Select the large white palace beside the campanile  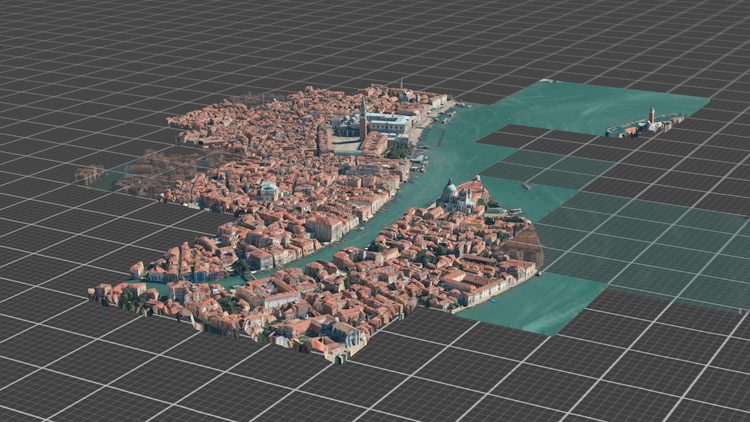click(385, 122)
